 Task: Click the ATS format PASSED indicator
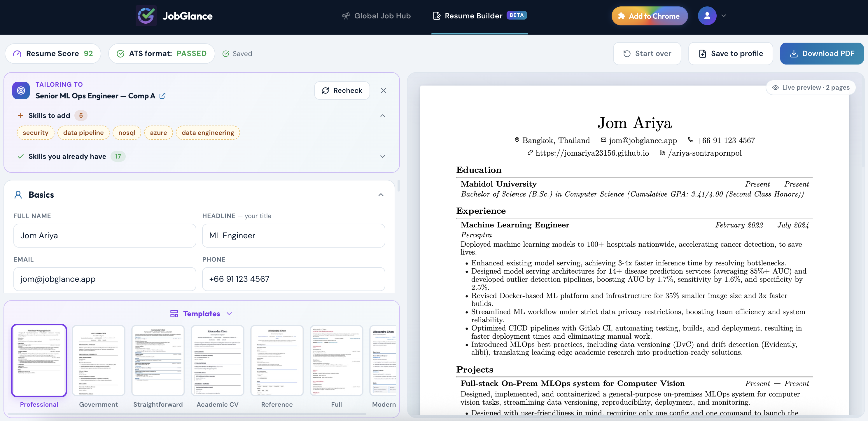(x=161, y=54)
